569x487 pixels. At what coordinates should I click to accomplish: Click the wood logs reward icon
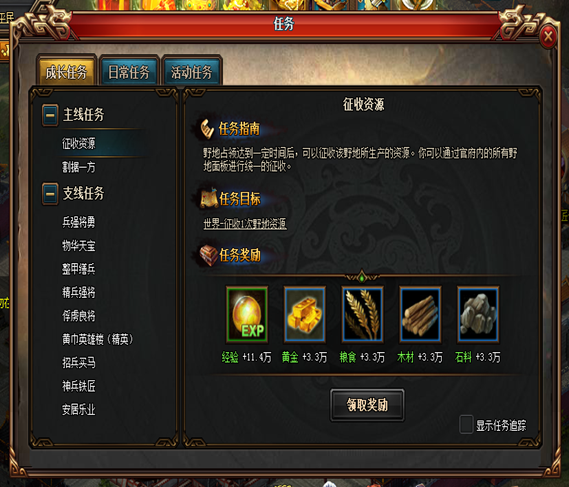tap(420, 315)
